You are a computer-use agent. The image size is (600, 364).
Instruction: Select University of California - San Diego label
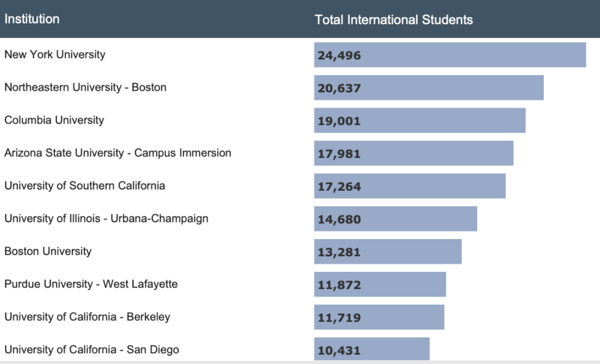pos(92,350)
